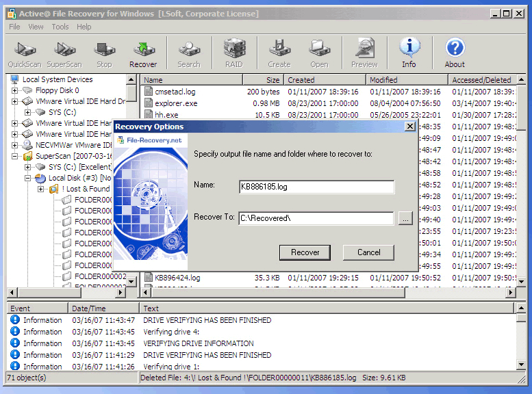Select the NECVMWar VMware CD drive icon
Screen dimensions: 532x394
point(27,145)
